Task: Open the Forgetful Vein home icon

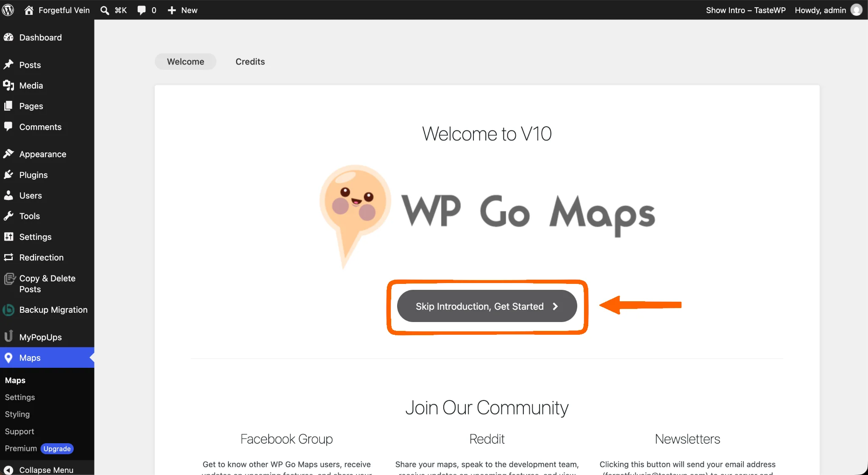Action: 29,10
